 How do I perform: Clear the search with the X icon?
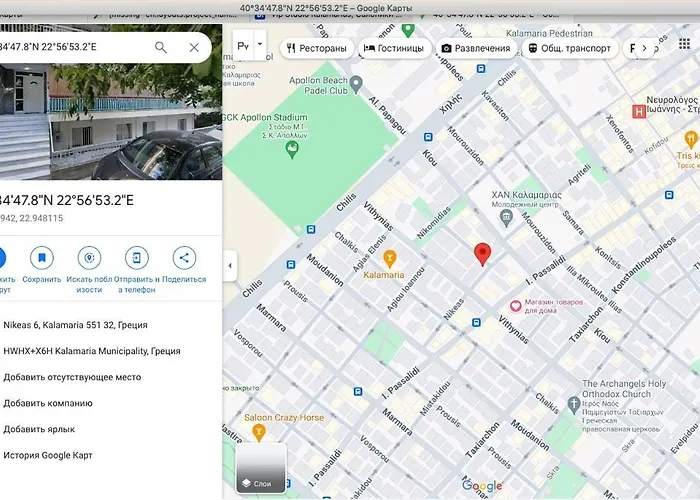tap(194, 47)
